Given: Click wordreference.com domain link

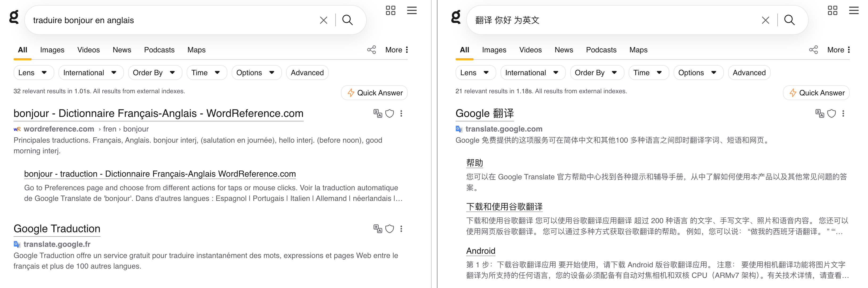Looking at the screenshot, I should [x=59, y=129].
